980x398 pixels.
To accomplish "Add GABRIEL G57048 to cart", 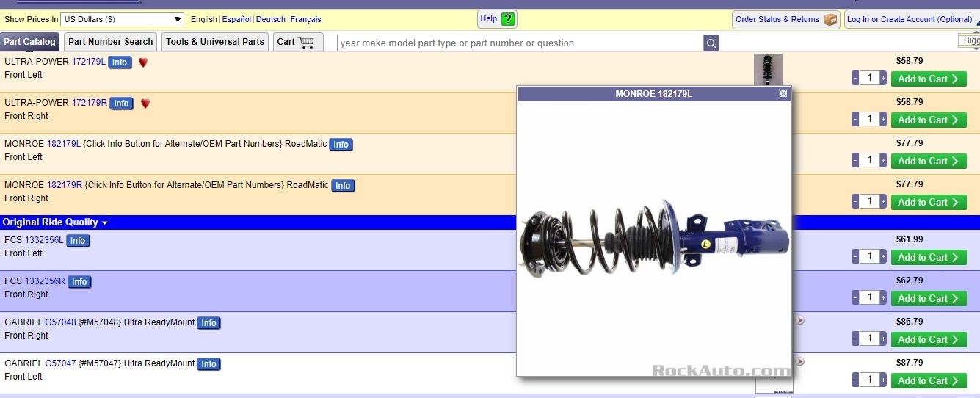I will [x=929, y=339].
